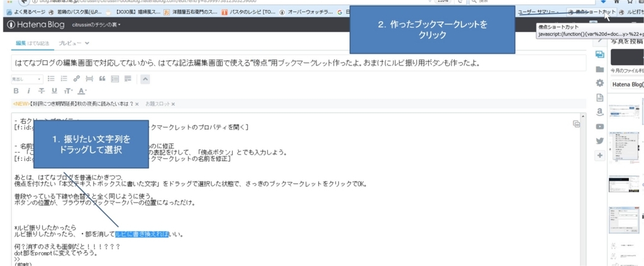This screenshot has width=644, height=266.
Task: Open the 見出し heading style dropdown
Action: point(26,79)
